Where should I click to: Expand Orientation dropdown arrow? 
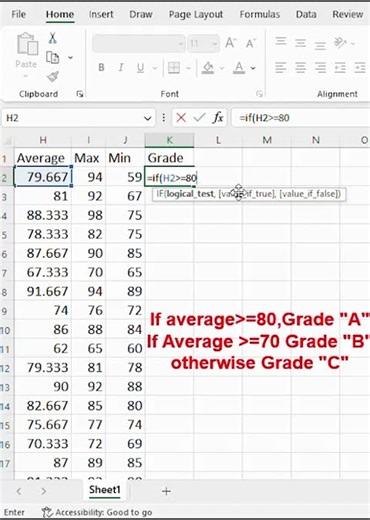(x=353, y=43)
